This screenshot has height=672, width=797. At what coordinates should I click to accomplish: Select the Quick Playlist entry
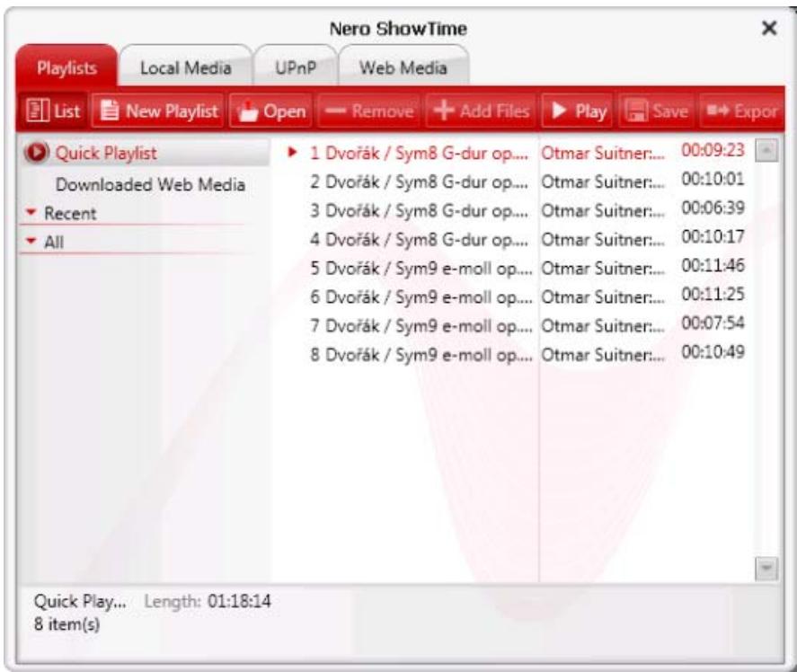pos(146,153)
